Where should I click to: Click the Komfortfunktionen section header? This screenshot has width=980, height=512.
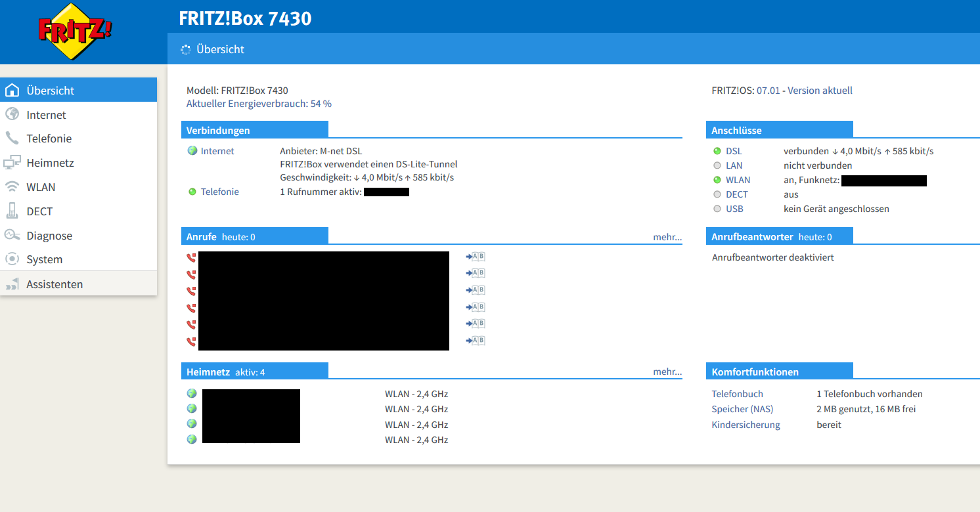[x=780, y=372]
